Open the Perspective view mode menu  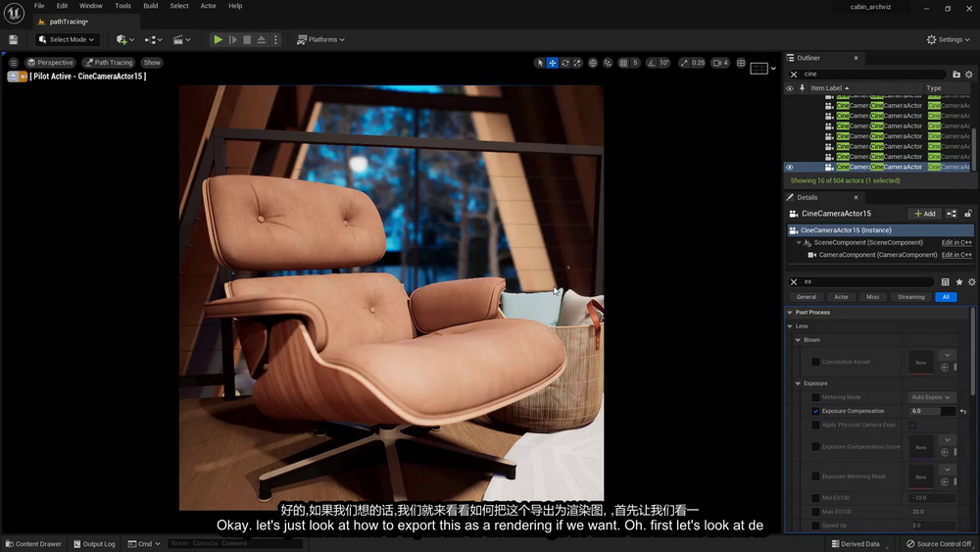pyautogui.click(x=49, y=63)
